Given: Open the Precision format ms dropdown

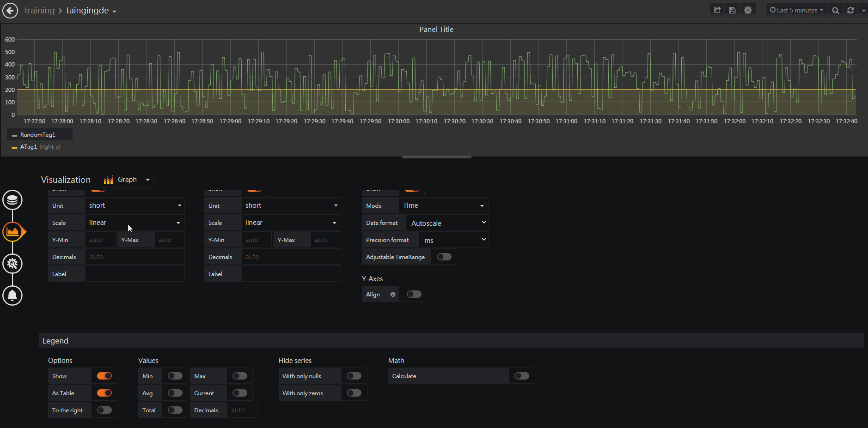Looking at the screenshot, I should tap(453, 240).
